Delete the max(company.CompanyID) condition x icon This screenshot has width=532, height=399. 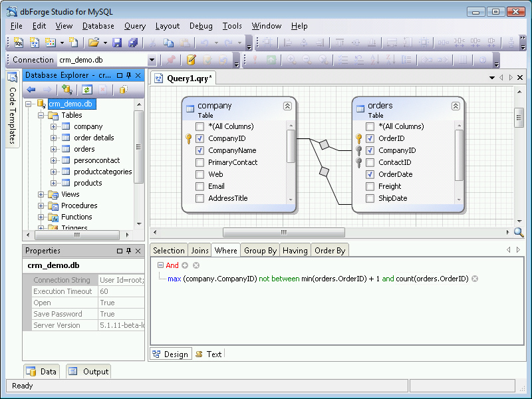[x=475, y=279]
